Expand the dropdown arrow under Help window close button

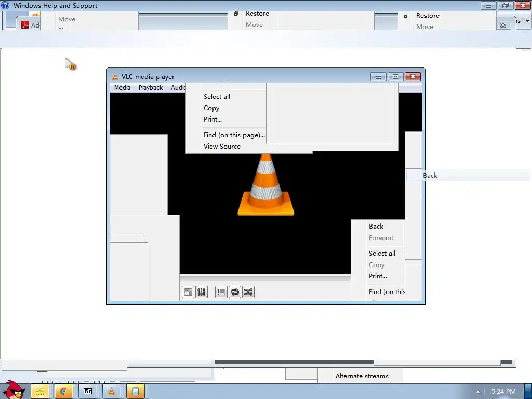click(x=528, y=21)
